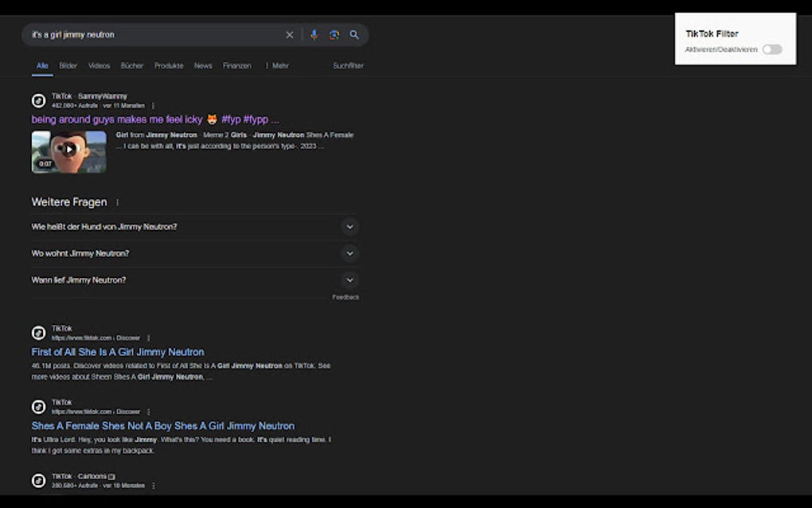Click the TikTok · Cartoons source label
Image resolution: width=812 pixels, height=508 pixels.
click(84, 476)
